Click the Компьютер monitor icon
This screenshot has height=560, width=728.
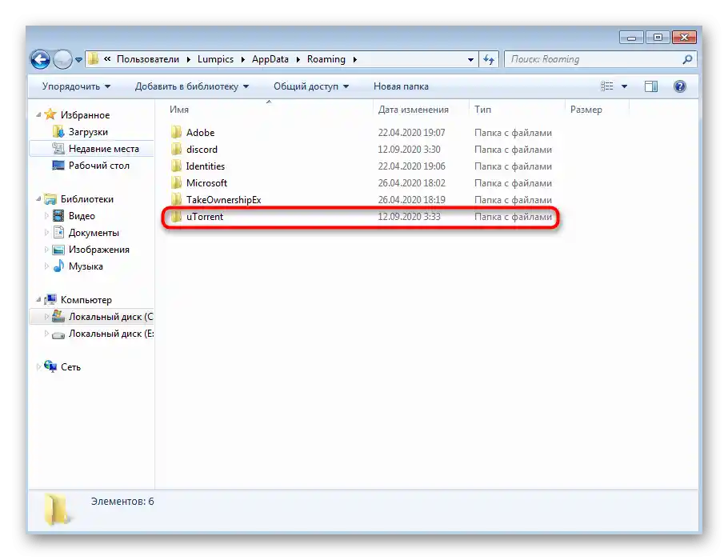click(50, 299)
